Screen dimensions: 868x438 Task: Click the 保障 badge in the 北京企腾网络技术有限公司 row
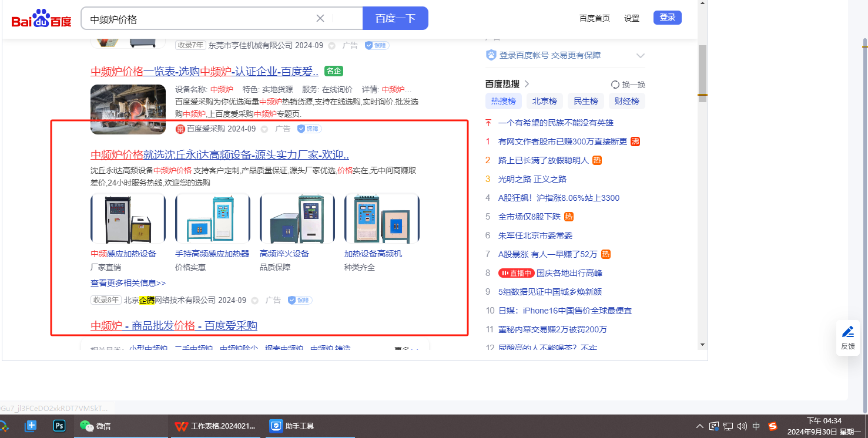[300, 300]
